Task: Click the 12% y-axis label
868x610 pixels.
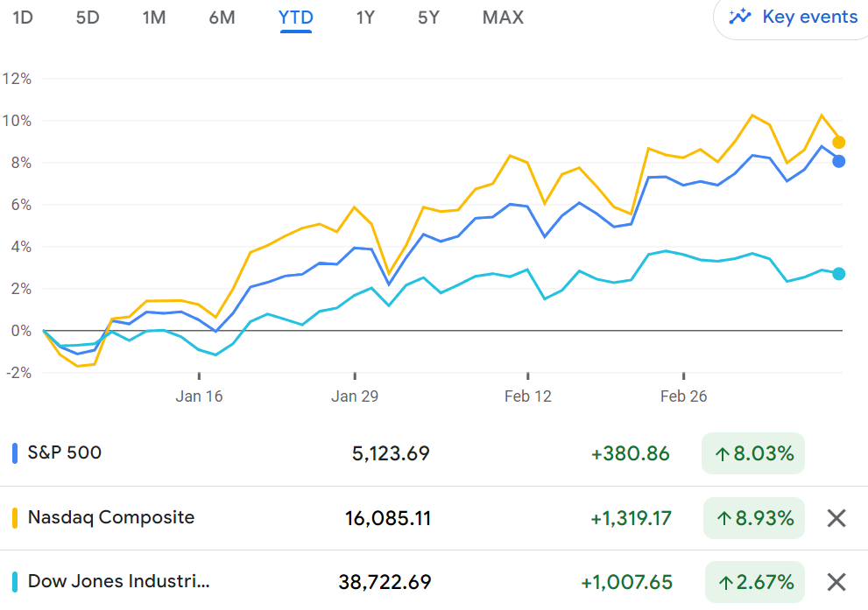Action: point(17,79)
